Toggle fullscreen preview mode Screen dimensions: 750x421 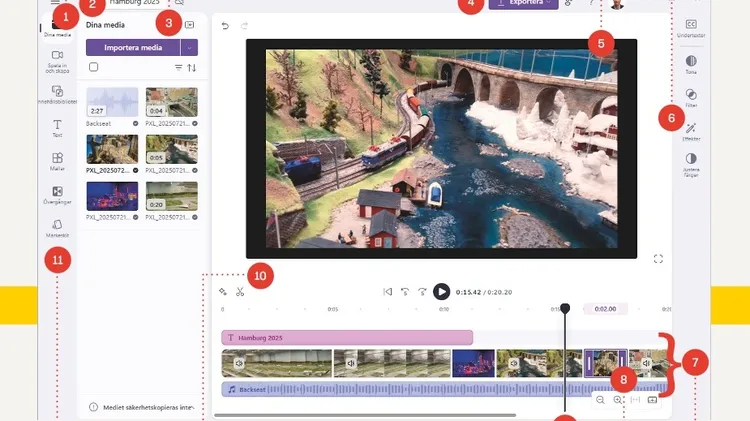point(658,259)
